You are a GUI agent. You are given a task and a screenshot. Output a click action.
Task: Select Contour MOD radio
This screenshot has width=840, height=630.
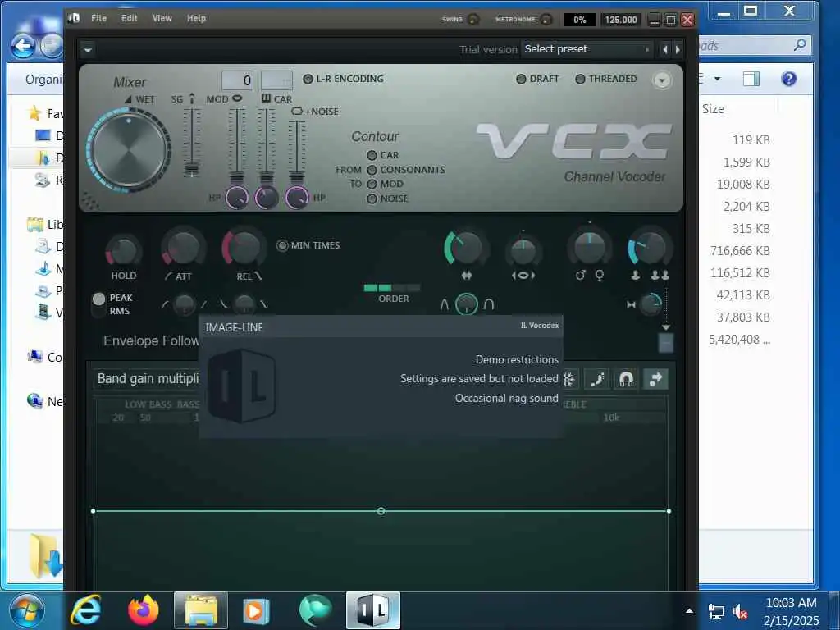372,185
